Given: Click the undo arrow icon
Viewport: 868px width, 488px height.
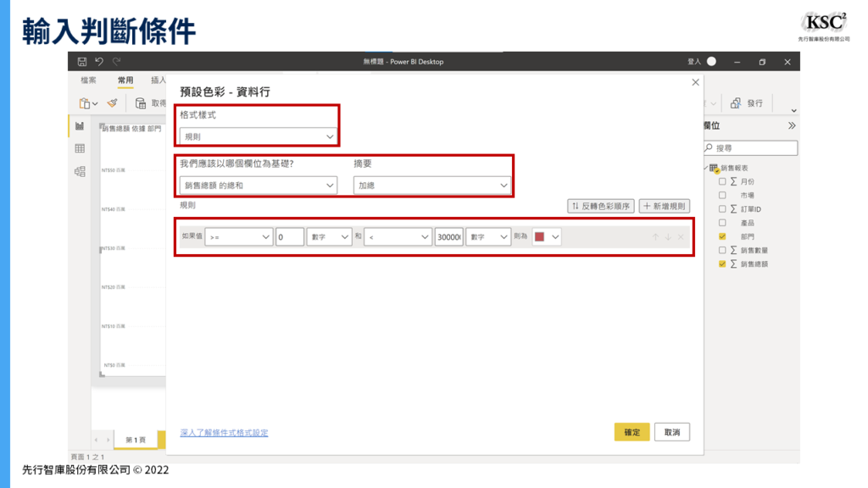Looking at the screenshot, I should pos(99,61).
